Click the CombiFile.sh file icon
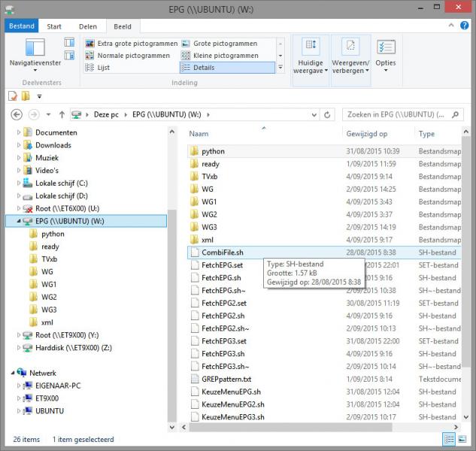The width and height of the screenshot is (476, 451). pos(195,253)
